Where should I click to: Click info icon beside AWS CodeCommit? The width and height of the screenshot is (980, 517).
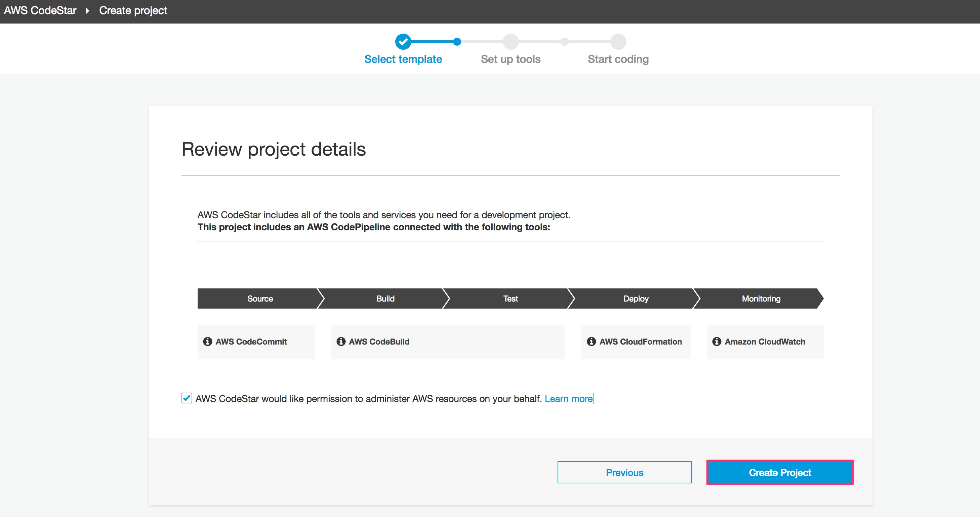(207, 341)
